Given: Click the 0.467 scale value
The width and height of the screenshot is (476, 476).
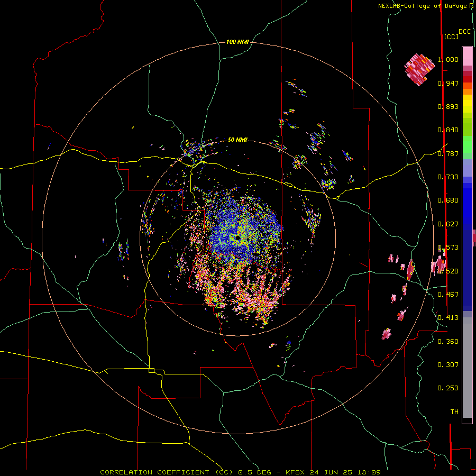Looking at the screenshot, I should 448,295.
